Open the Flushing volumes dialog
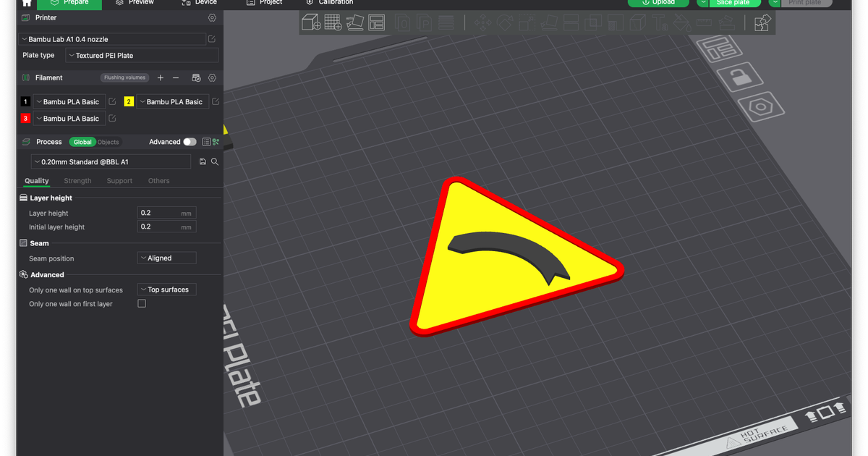This screenshot has width=868, height=456. [x=124, y=77]
